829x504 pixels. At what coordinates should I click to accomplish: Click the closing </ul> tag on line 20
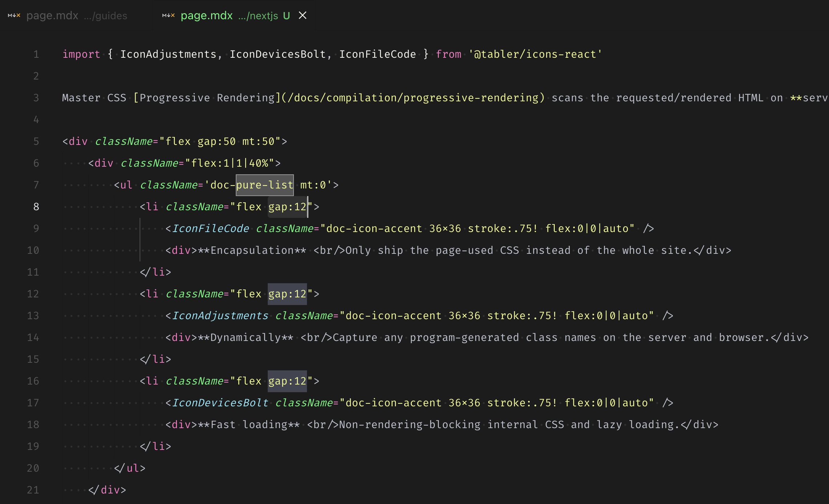pos(130,468)
